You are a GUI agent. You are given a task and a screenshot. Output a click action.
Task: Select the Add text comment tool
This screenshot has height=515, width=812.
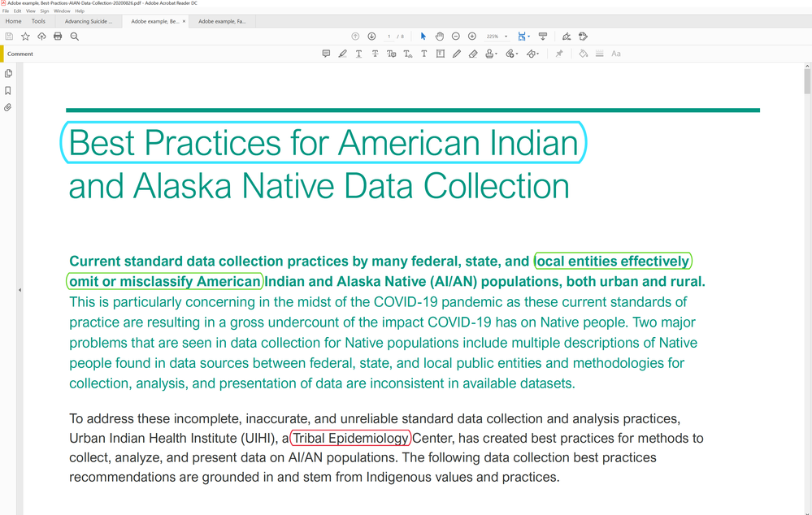424,54
